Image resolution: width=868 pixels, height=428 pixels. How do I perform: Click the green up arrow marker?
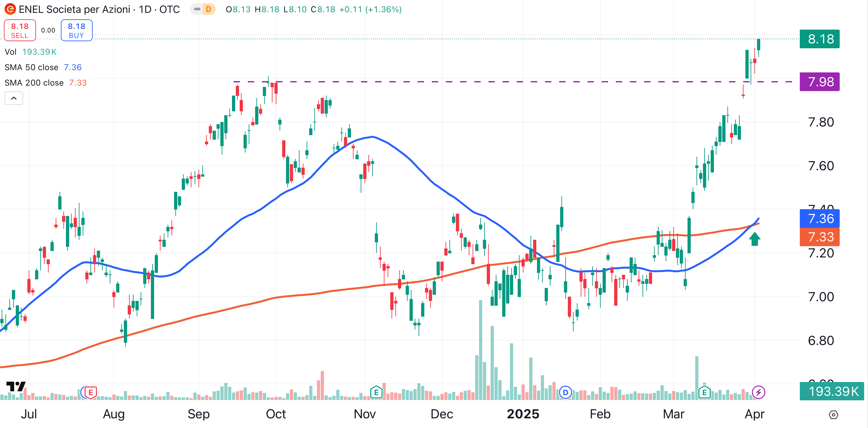pyautogui.click(x=754, y=239)
